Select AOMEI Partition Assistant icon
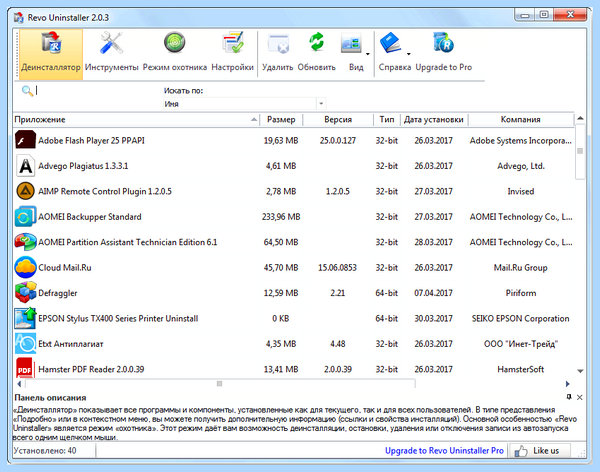The image size is (600, 472). click(25, 242)
